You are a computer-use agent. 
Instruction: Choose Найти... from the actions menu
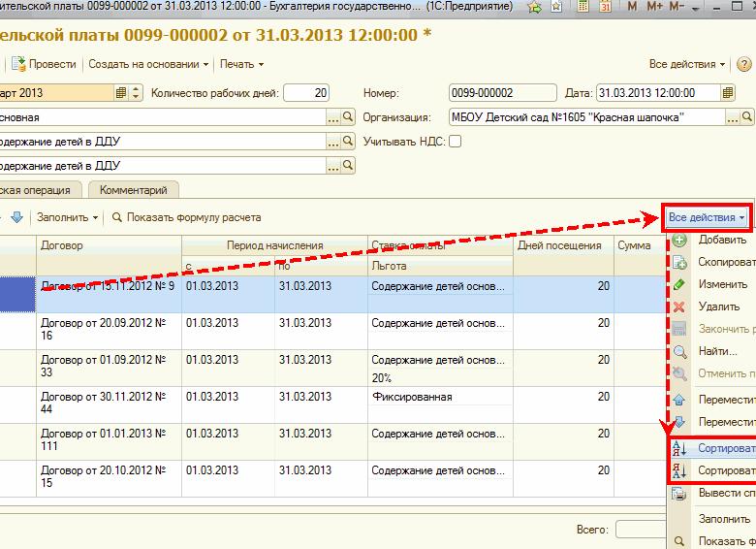pyautogui.click(x=718, y=352)
